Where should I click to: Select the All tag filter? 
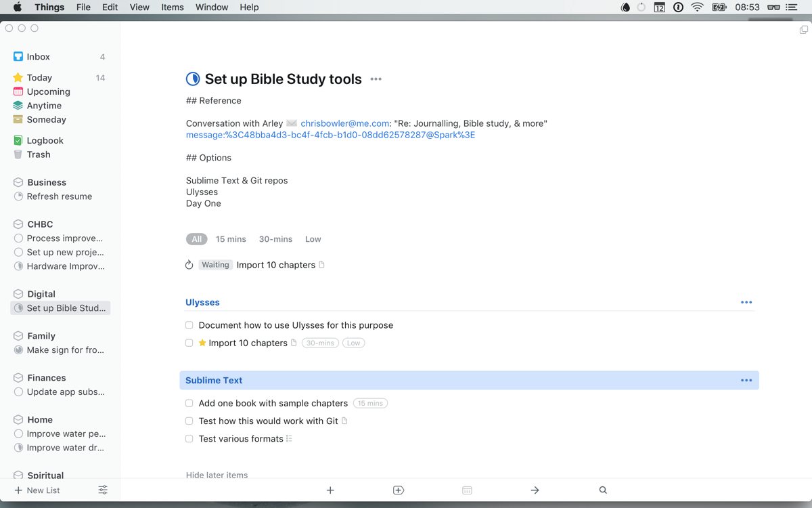pos(196,239)
